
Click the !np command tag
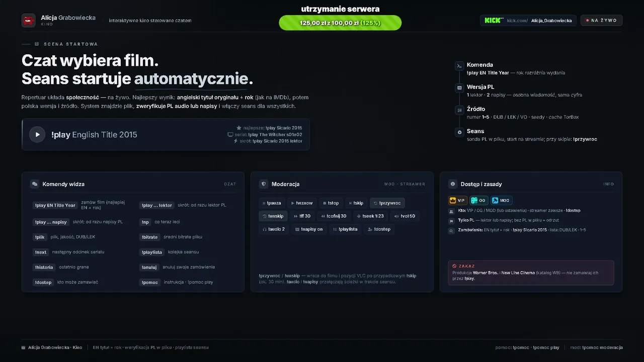[x=145, y=222]
